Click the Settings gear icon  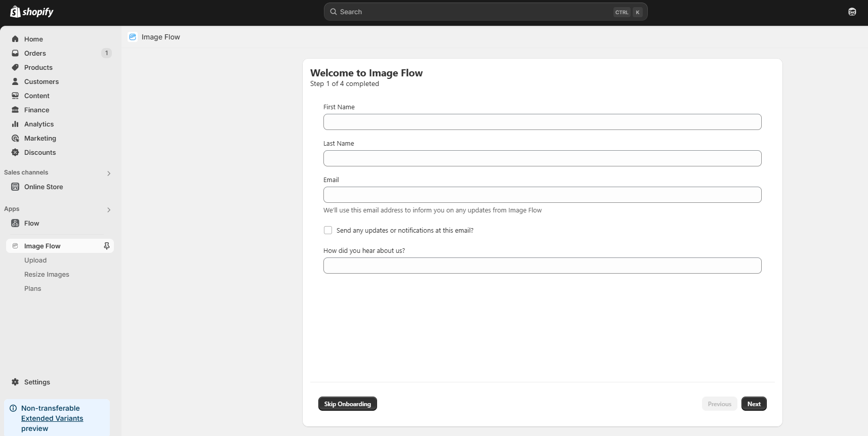click(x=15, y=382)
